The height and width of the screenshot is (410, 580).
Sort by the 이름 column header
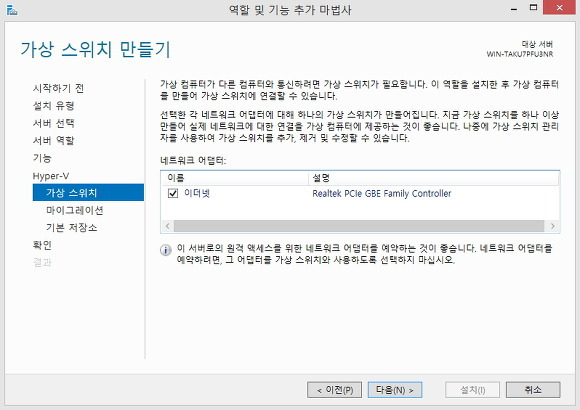point(235,178)
